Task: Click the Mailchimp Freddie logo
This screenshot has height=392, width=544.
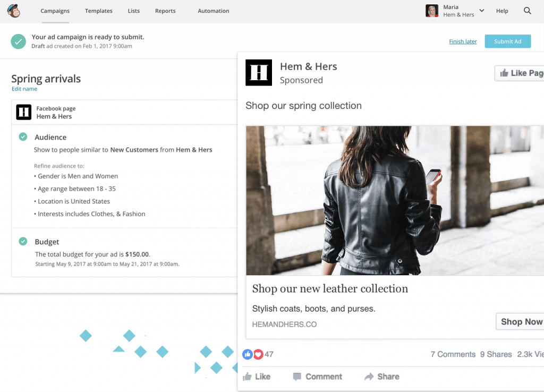Action: (13, 11)
